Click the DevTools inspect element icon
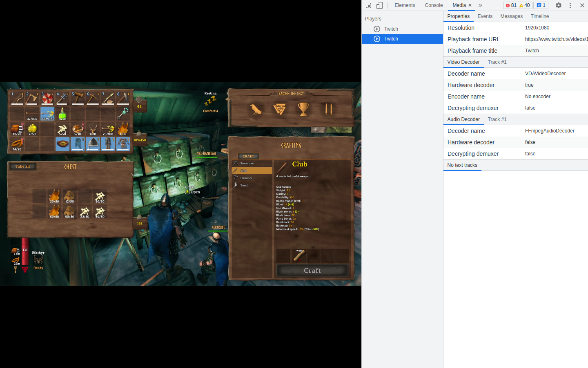The image size is (588, 368). pyautogui.click(x=369, y=5)
